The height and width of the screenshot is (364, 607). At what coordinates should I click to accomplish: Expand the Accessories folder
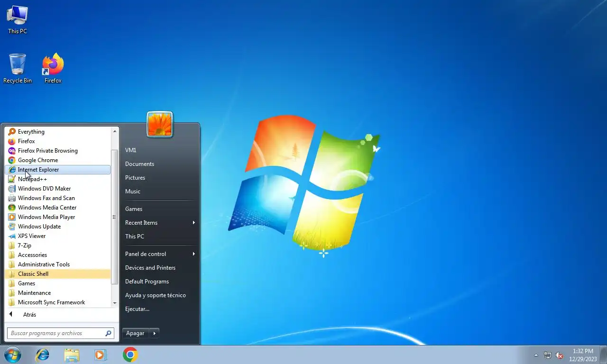pyautogui.click(x=57, y=255)
